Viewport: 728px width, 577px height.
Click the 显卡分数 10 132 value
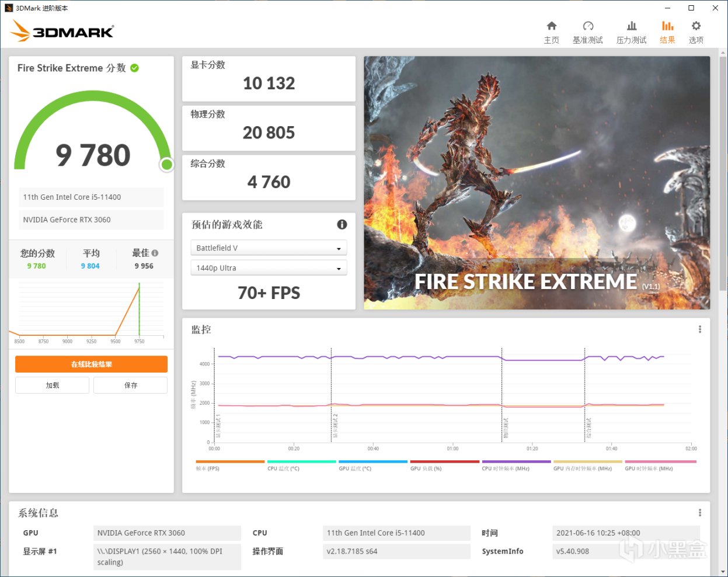click(x=269, y=84)
